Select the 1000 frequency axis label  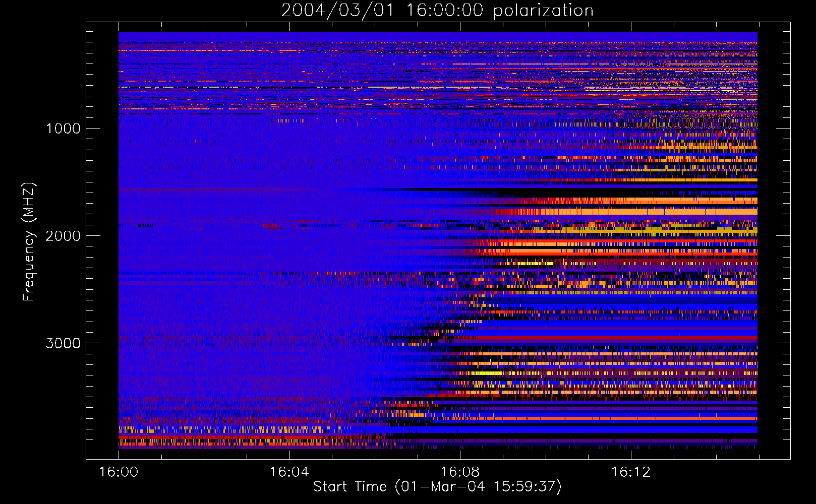(63, 129)
